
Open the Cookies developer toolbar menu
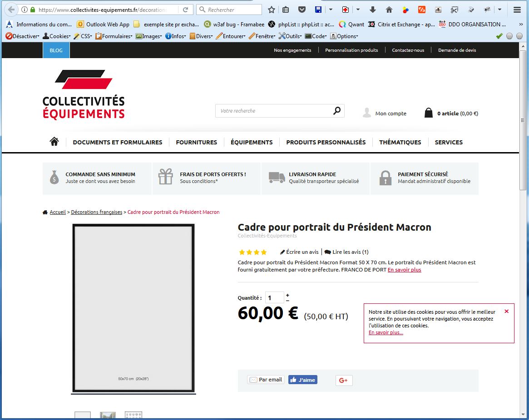coord(57,36)
